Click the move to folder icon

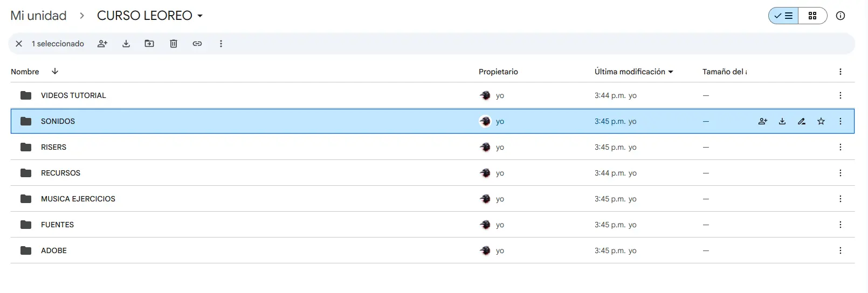149,44
